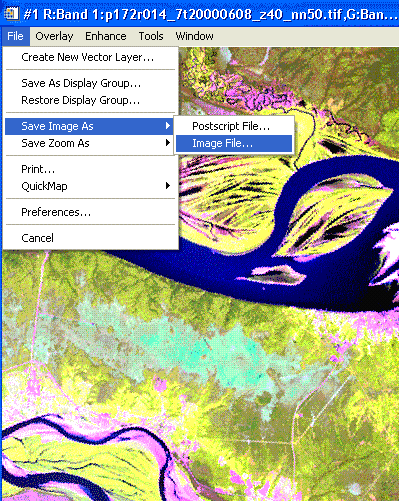Choose Print from the File menu
Image resolution: width=399 pixels, height=501 pixels.
[x=90, y=169]
